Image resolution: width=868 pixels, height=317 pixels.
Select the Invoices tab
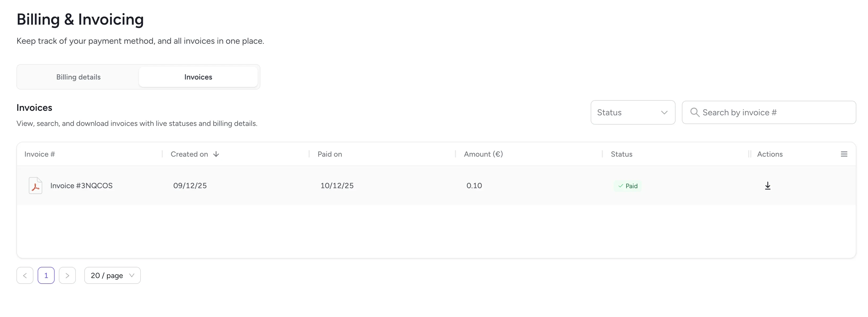pos(198,77)
